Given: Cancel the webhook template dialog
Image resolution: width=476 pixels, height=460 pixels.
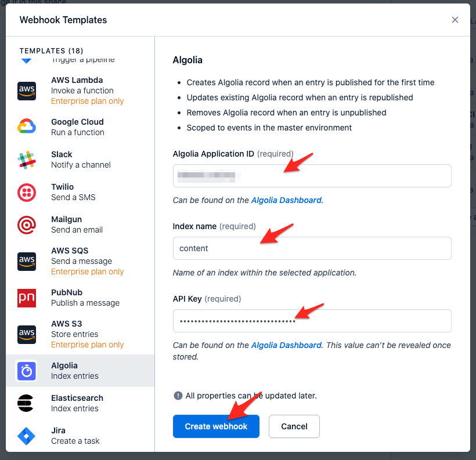Looking at the screenshot, I should click(x=294, y=426).
